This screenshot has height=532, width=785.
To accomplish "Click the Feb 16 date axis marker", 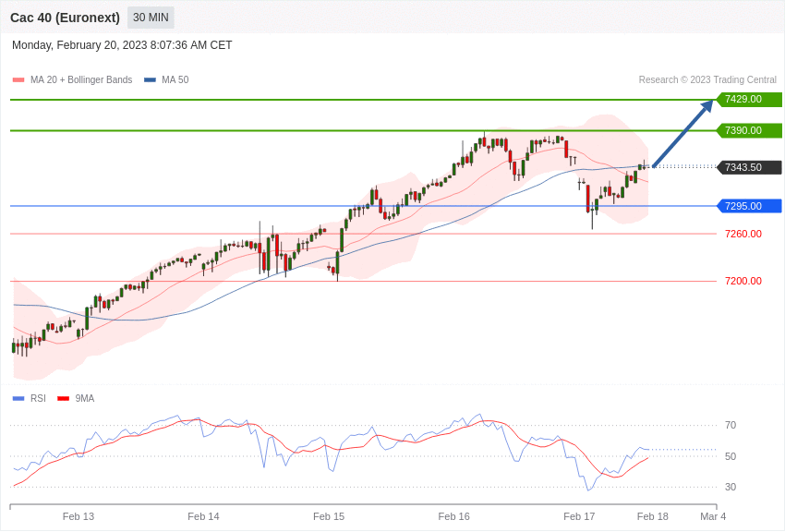I will (x=453, y=516).
